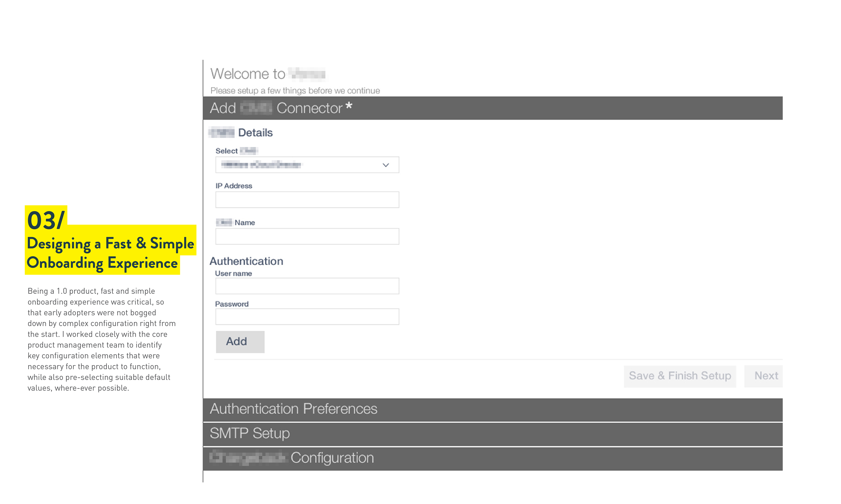841x504 pixels.
Task: Click the Welcome to heading
Action: tap(247, 74)
